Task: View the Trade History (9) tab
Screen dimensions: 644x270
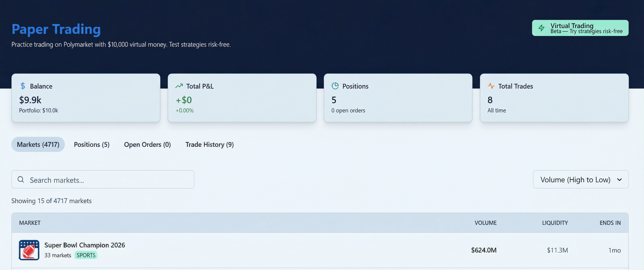Action: 209,144
